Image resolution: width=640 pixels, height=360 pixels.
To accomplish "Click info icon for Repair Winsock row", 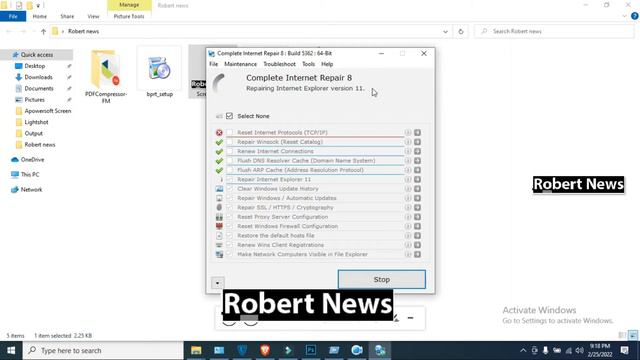I will [408, 142].
